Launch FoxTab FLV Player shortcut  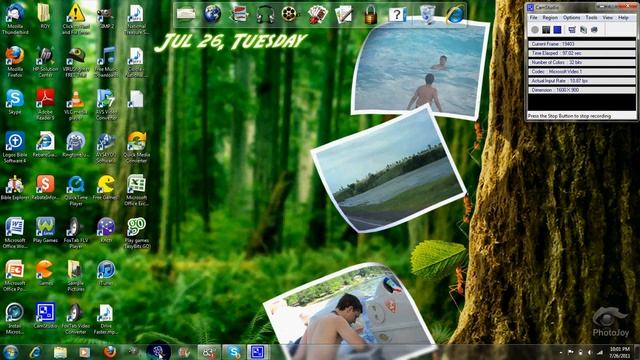(x=76, y=233)
